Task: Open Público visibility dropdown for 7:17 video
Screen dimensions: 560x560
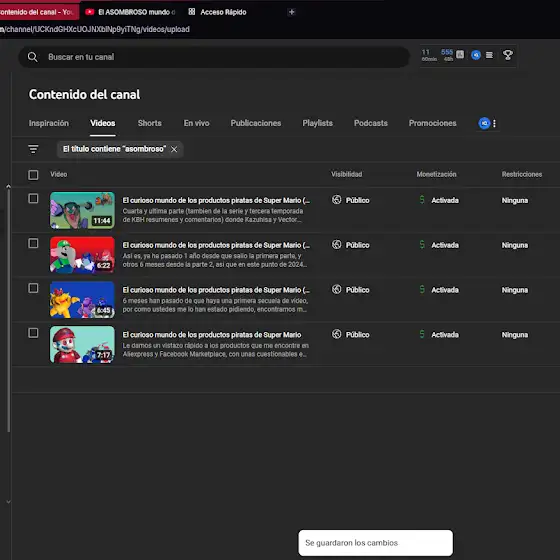Action: pos(358,335)
